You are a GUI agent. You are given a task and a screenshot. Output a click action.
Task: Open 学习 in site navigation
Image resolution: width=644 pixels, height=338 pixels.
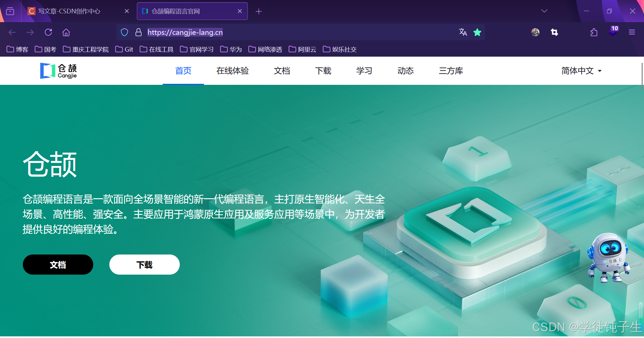point(364,71)
